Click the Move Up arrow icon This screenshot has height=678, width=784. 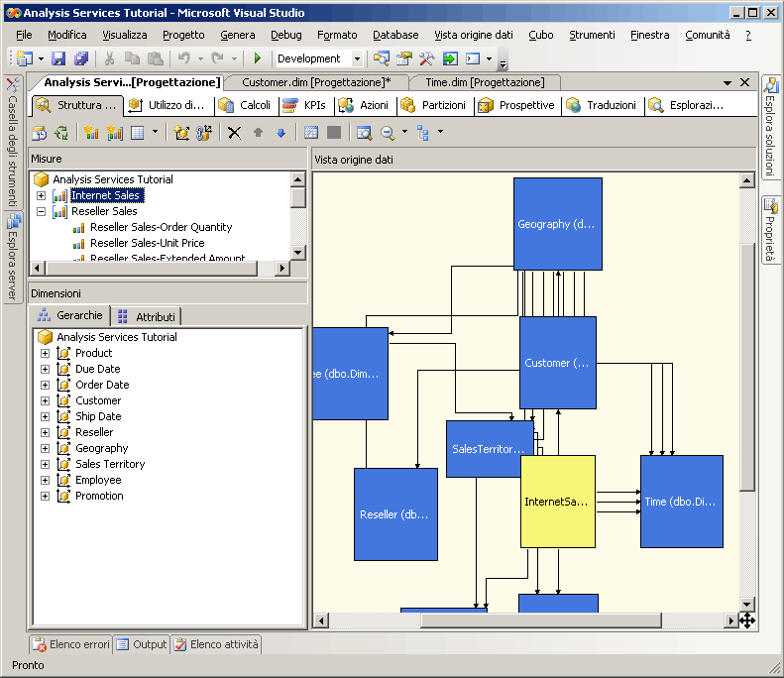(x=258, y=133)
